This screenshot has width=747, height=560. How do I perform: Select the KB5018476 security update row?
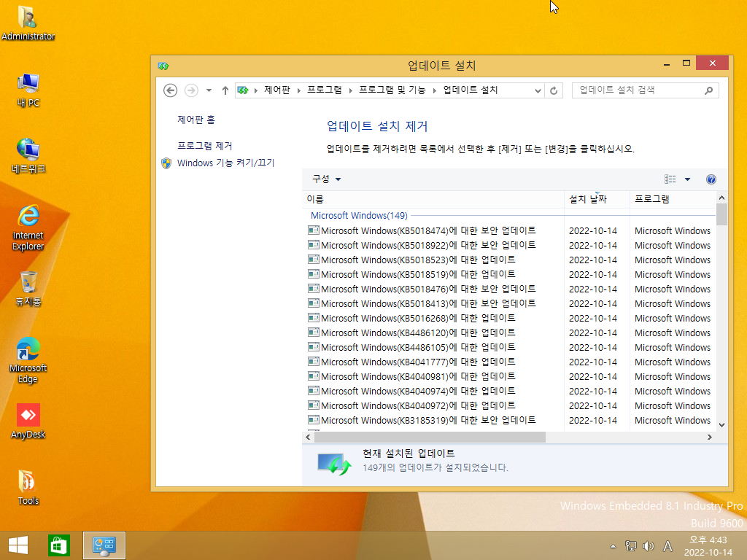pyautogui.click(x=508, y=289)
